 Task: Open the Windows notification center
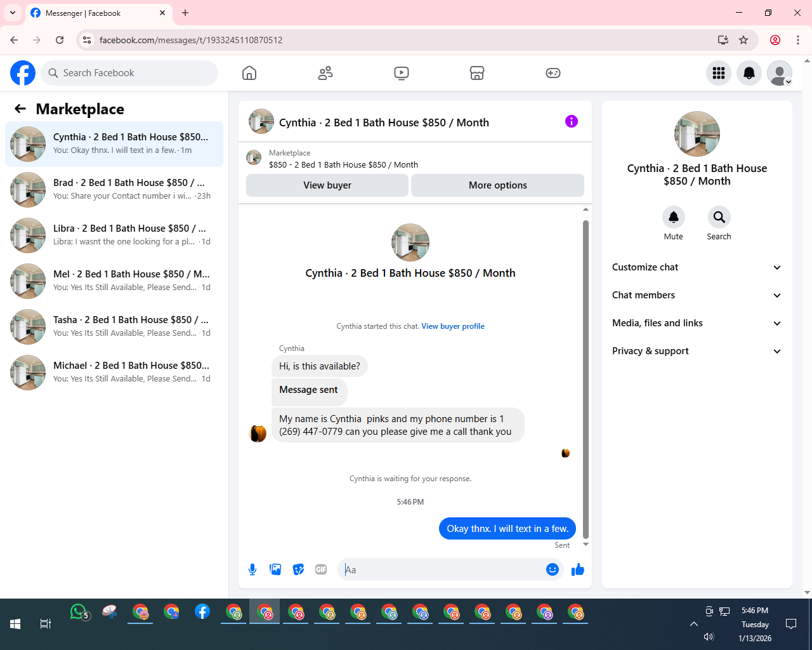tap(791, 624)
